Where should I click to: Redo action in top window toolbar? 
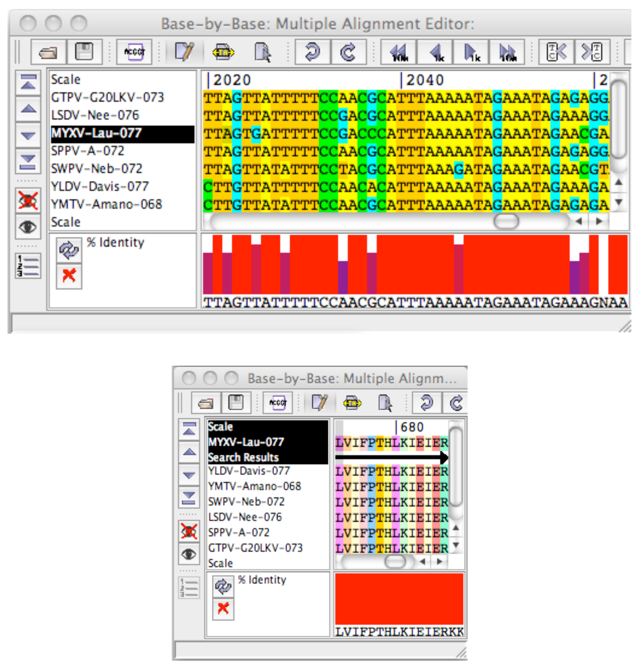348,52
